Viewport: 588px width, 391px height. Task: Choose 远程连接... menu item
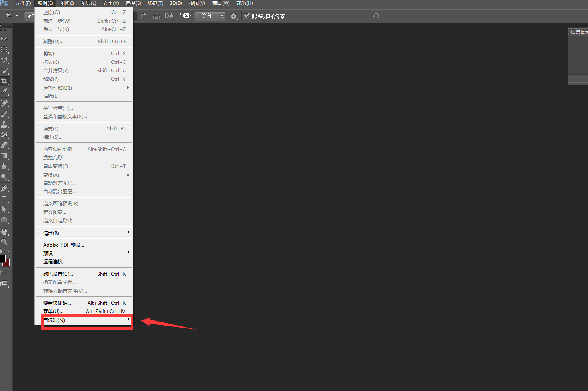pos(84,261)
